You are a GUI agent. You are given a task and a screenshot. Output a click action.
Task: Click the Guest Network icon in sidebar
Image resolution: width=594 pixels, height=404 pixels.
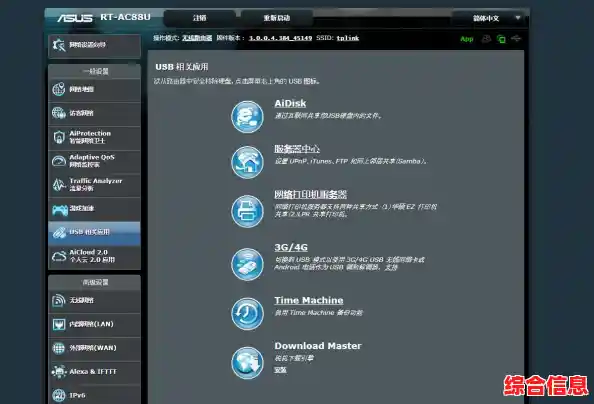59,113
